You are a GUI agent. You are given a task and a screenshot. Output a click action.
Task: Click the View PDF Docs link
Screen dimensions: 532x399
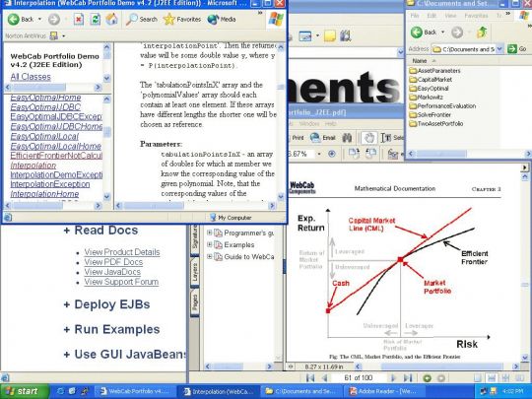point(113,262)
